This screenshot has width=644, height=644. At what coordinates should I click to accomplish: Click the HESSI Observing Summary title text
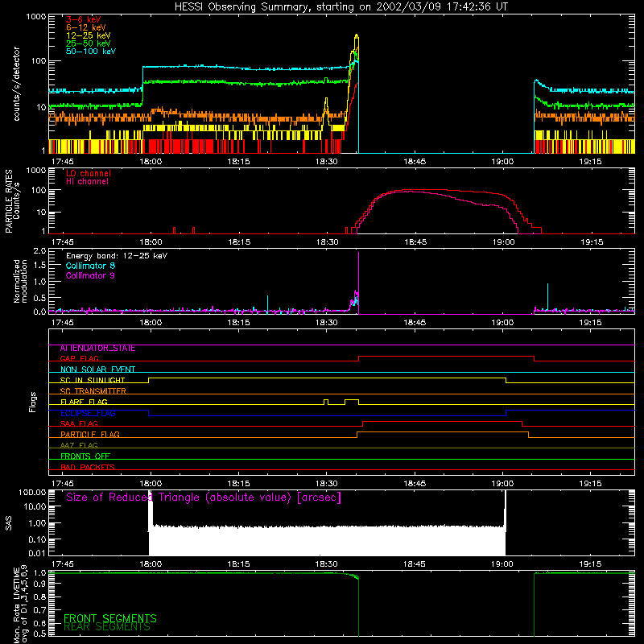[x=341, y=7]
